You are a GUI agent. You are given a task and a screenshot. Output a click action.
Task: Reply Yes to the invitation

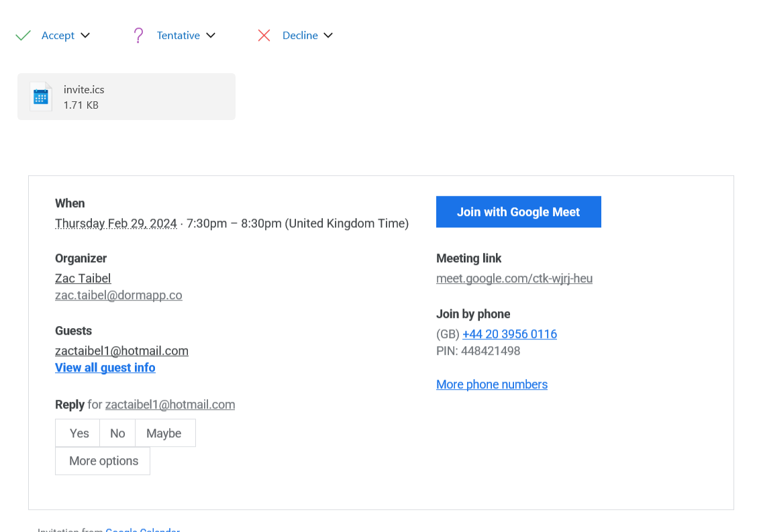[79, 433]
